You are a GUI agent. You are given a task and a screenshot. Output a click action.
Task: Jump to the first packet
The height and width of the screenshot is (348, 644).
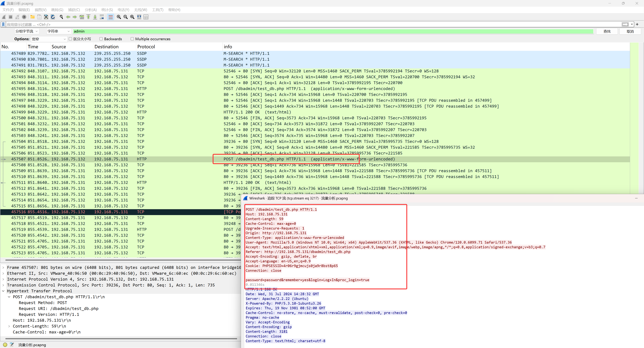[x=88, y=17]
